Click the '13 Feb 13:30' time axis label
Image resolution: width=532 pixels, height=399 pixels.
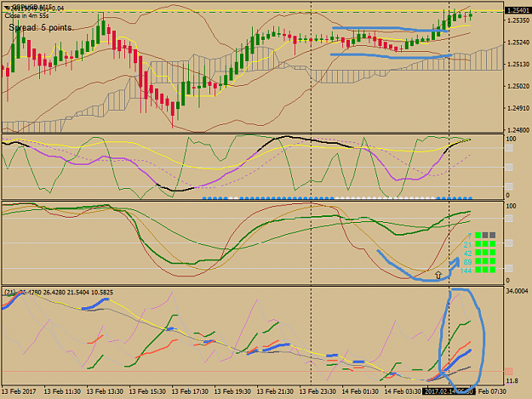[105, 391]
